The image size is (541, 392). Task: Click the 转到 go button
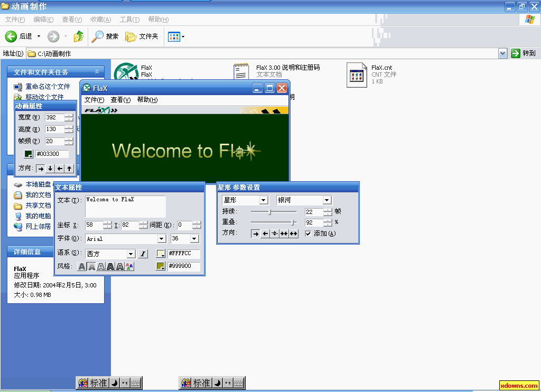(524, 53)
